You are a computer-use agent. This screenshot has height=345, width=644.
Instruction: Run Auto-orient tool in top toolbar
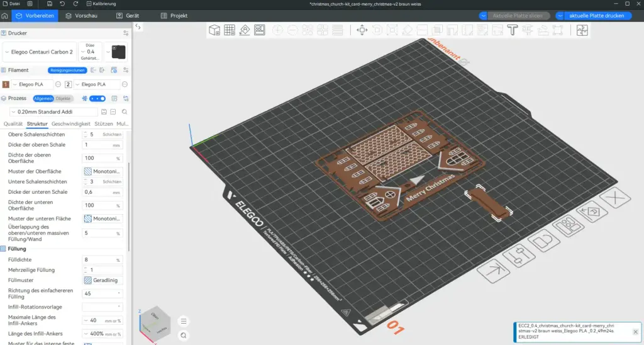(245, 30)
